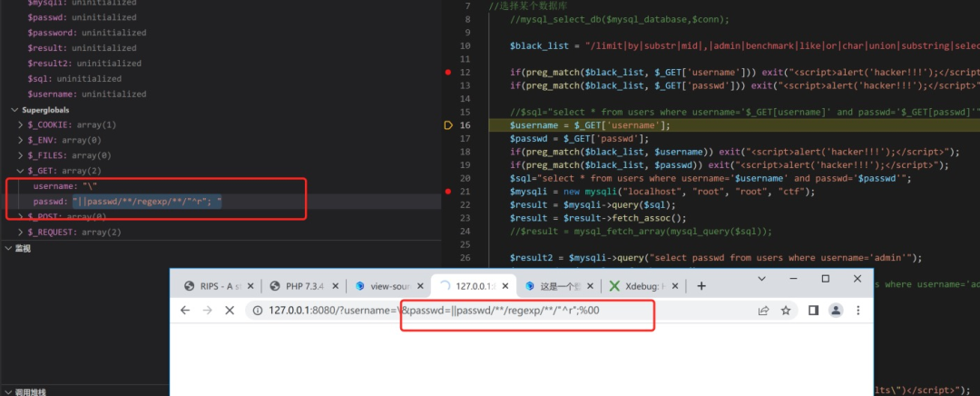
Task: Open the Chrome profile avatar
Action: tap(835, 311)
